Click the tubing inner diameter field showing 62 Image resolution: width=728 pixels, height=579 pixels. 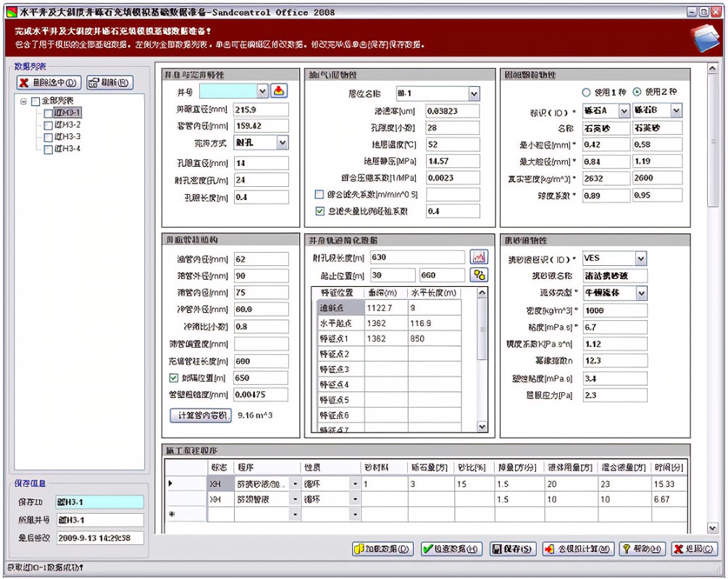pyautogui.click(x=261, y=259)
